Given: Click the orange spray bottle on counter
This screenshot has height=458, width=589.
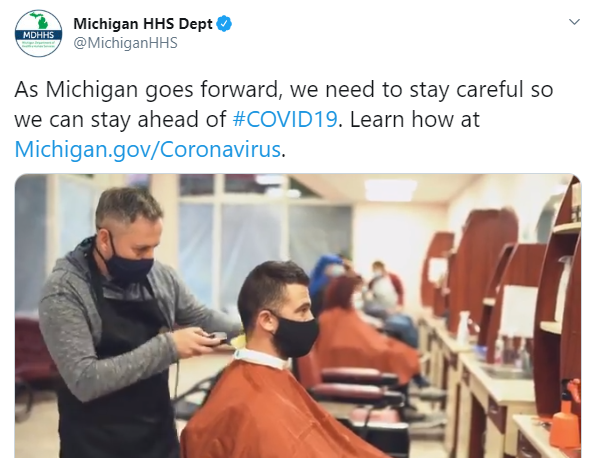Looking at the screenshot, I should click(565, 415).
